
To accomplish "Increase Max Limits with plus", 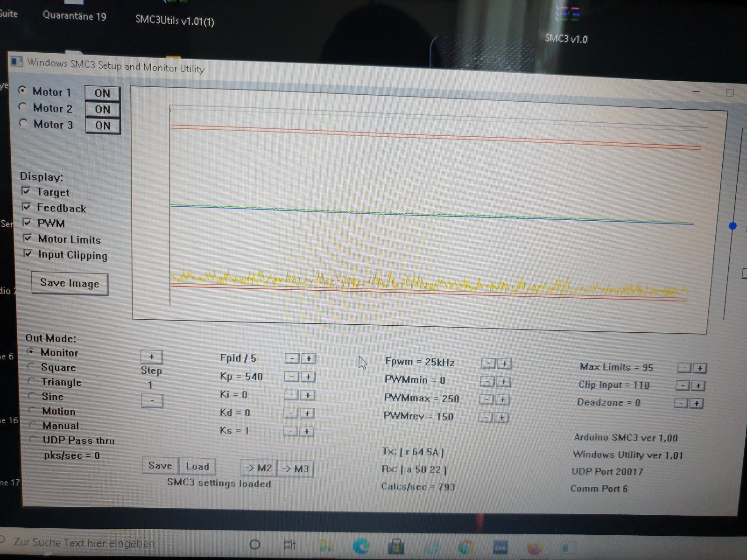I will pyautogui.click(x=699, y=369).
